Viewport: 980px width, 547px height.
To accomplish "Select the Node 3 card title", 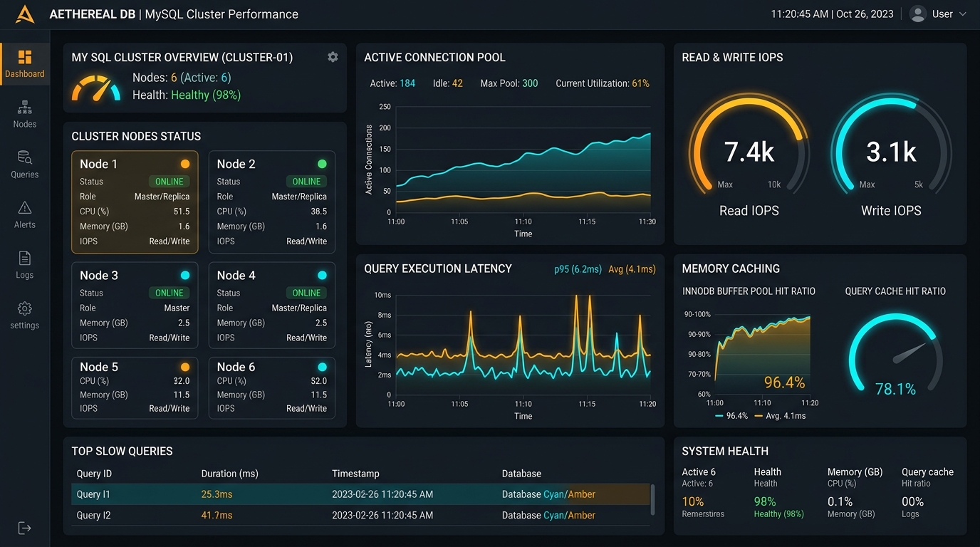I will click(99, 275).
